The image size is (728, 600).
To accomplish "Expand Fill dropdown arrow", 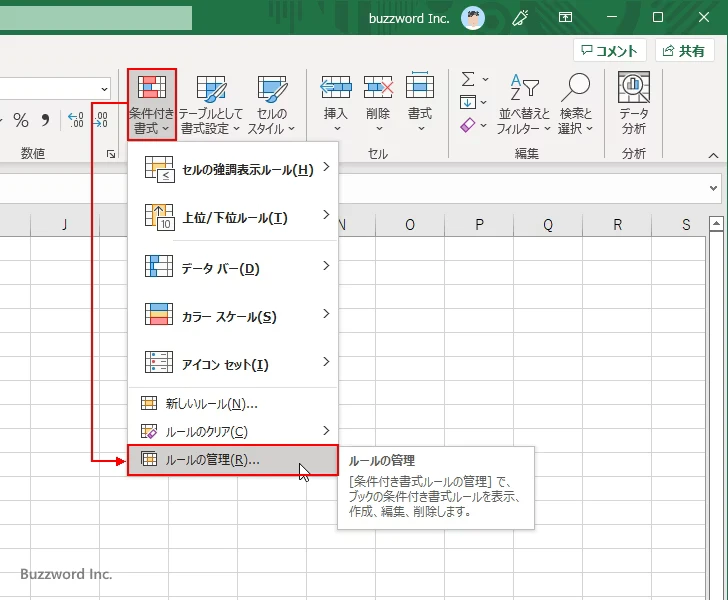I will point(484,102).
